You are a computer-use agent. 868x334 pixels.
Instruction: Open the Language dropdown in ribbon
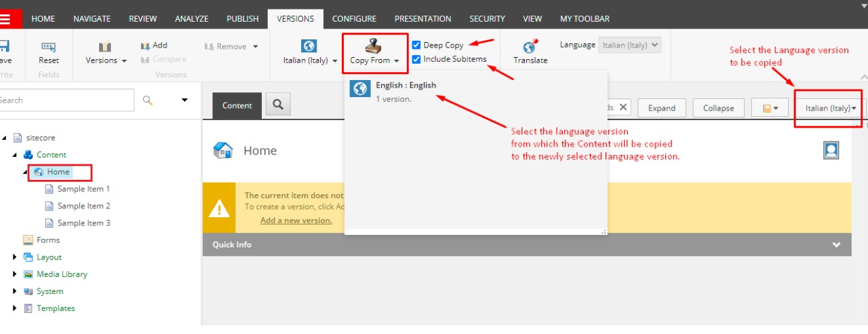pos(630,45)
